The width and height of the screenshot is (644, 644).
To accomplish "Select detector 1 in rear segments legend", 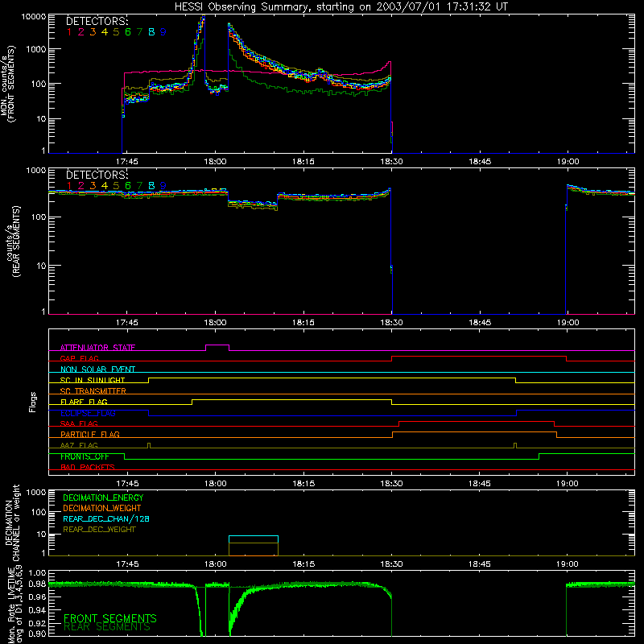I will 69,186.
